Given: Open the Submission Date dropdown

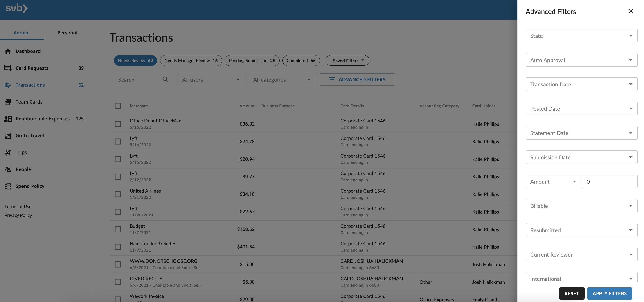Looking at the screenshot, I should point(581,157).
